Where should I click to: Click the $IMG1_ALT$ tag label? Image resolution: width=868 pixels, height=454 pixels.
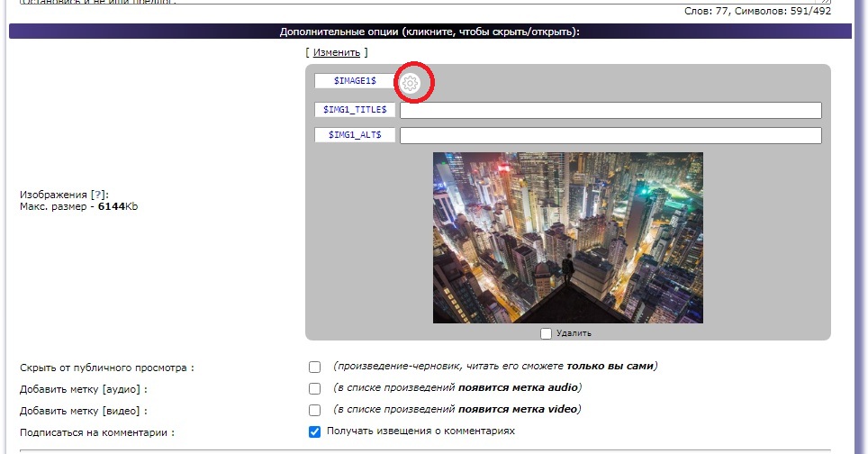(355, 134)
